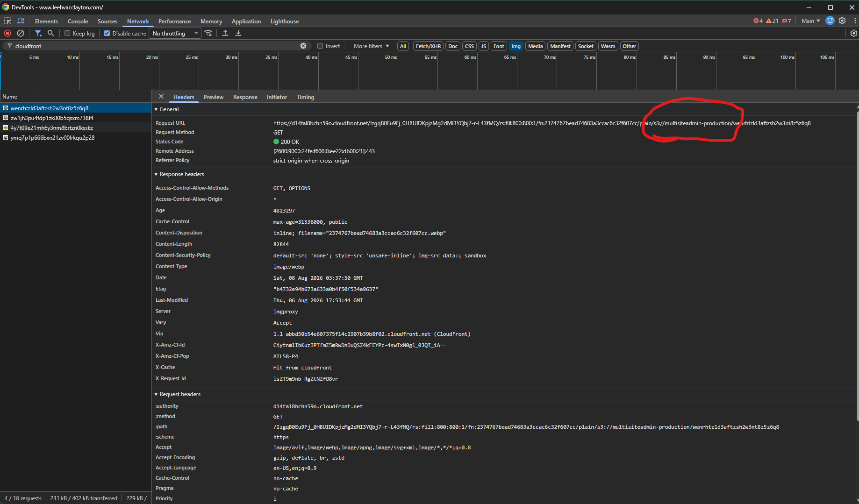The image size is (859, 504).
Task: Click the inspect element picker icon
Action: point(7,21)
